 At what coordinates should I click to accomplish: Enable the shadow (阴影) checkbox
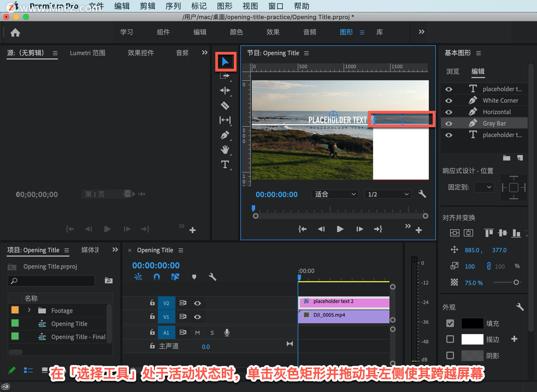[x=450, y=355]
